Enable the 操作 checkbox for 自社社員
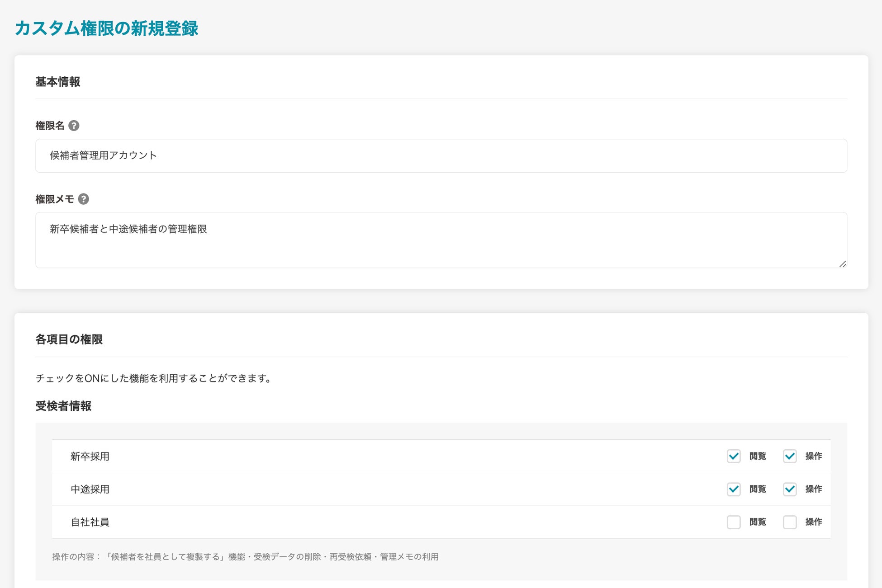This screenshot has height=588, width=882. [x=790, y=522]
